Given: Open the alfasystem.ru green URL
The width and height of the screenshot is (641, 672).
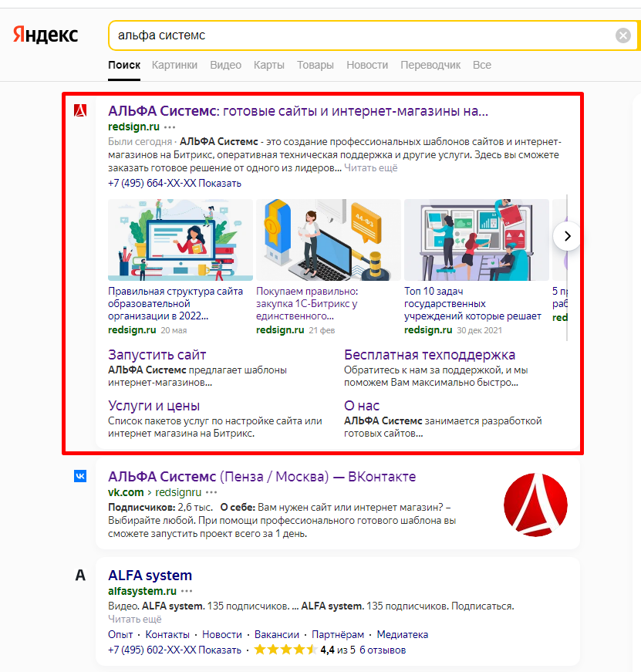Looking at the screenshot, I should 142,591.
